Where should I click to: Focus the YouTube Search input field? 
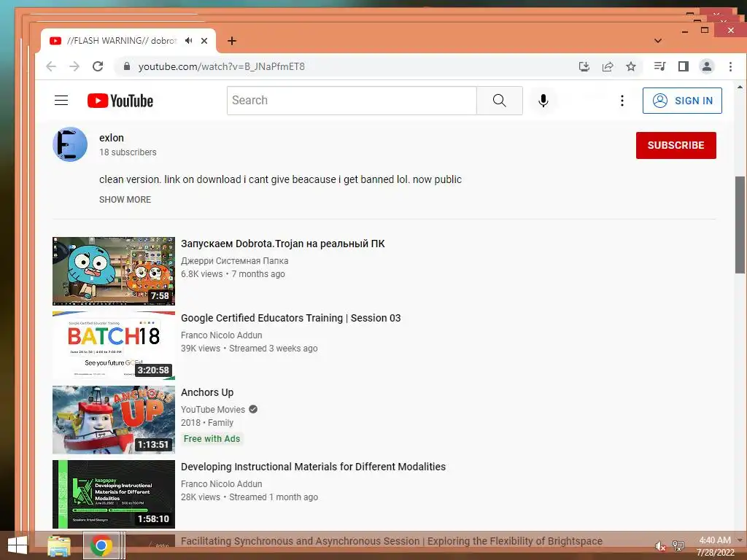pos(352,101)
